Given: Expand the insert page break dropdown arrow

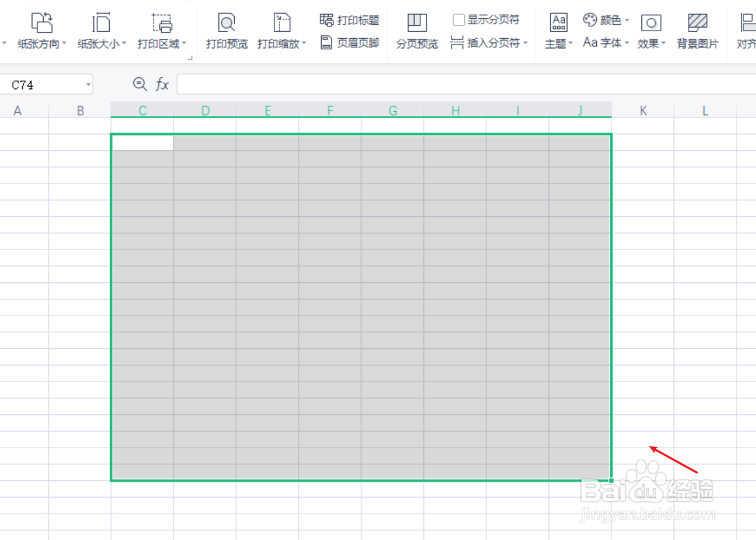Looking at the screenshot, I should [525, 43].
